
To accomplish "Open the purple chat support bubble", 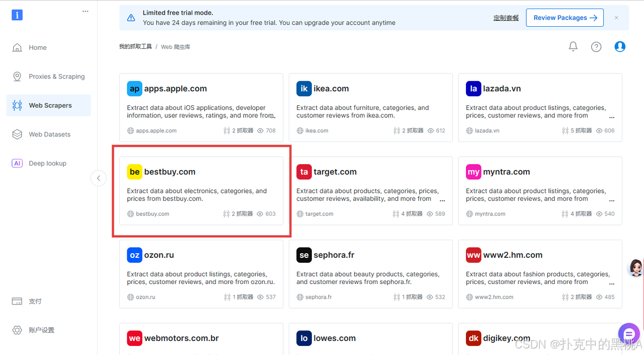I will [x=629, y=333].
